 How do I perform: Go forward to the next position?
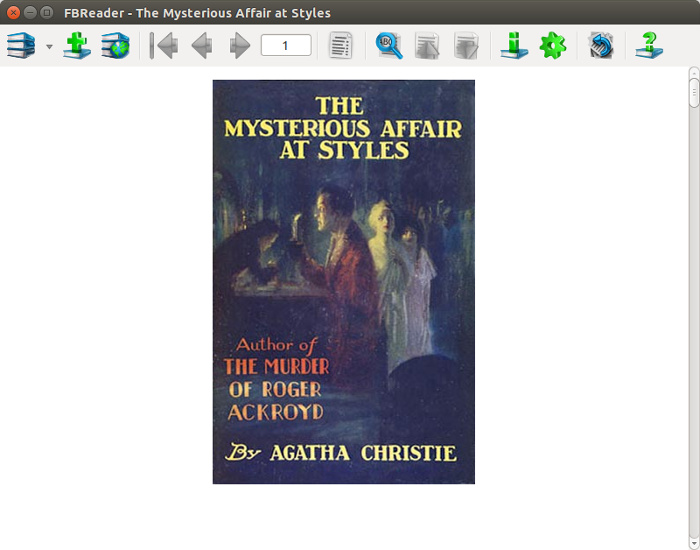[240, 45]
